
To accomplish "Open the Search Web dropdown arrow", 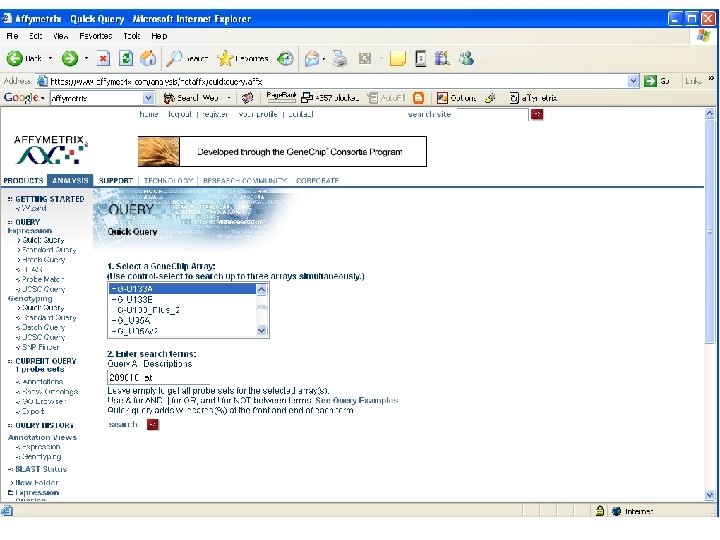I will click(x=229, y=98).
